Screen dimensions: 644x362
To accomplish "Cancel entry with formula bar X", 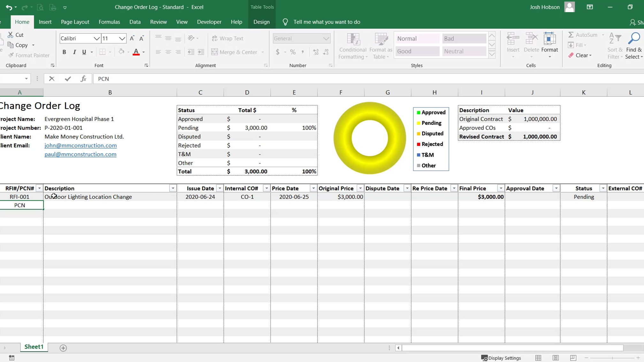I will click(52, 79).
